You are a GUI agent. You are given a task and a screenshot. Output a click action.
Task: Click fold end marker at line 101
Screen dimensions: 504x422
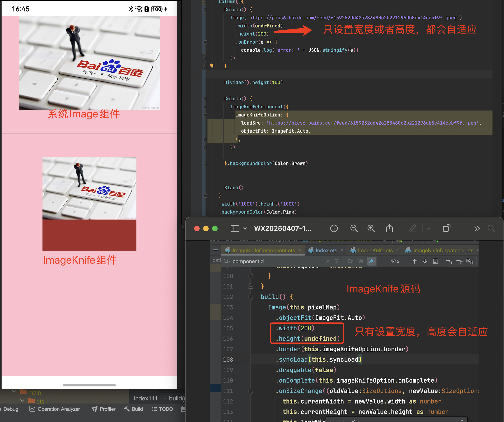tap(251, 286)
